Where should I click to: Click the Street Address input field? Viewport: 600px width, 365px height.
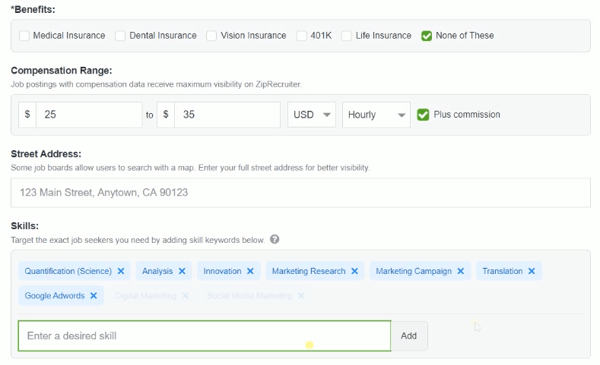tap(300, 192)
